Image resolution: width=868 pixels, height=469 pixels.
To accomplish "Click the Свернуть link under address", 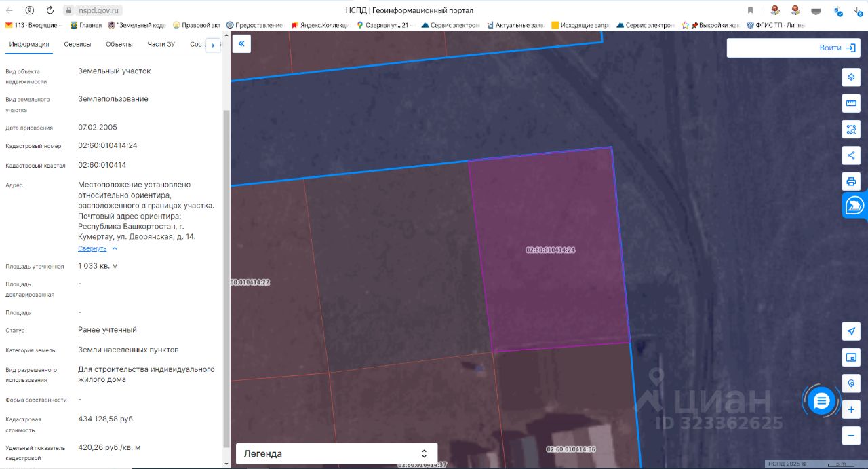I will click(92, 248).
